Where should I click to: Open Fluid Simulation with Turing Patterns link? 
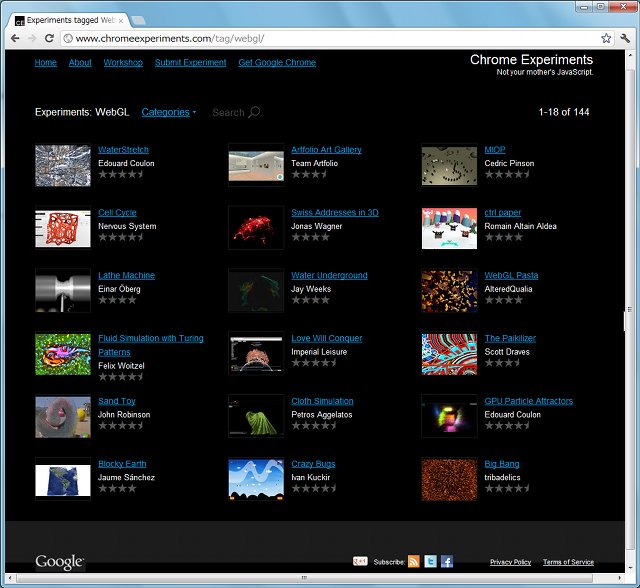coord(151,345)
